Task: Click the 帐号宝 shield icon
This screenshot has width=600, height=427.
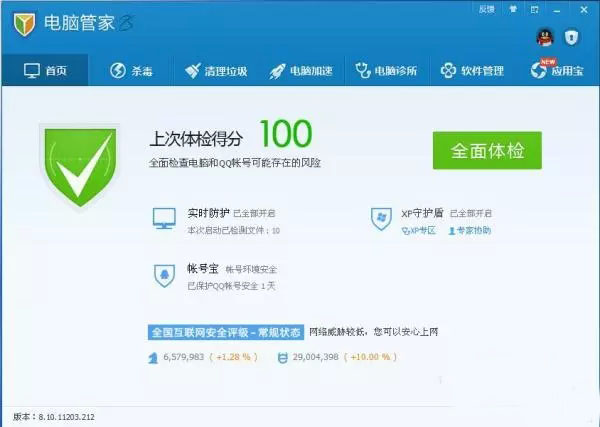Action: click(x=165, y=275)
